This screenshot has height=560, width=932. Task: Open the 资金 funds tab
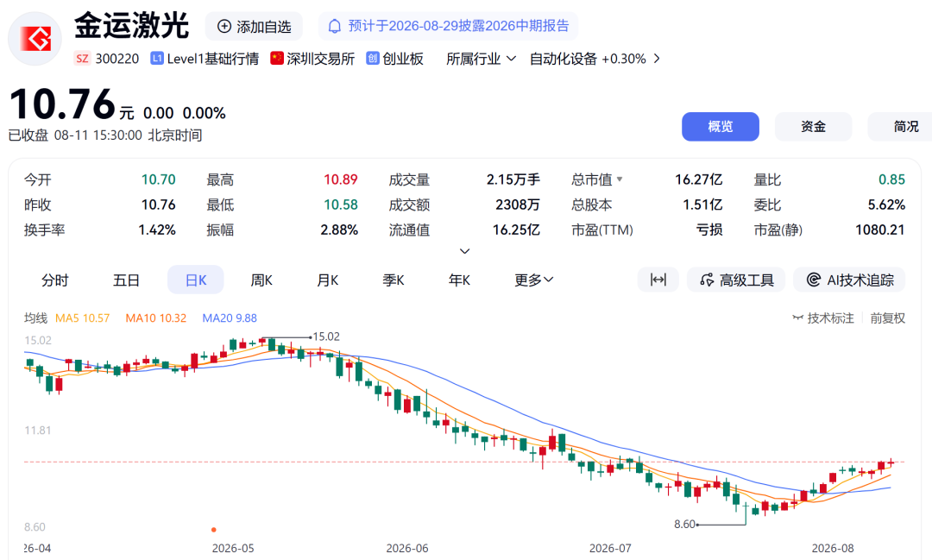tap(813, 127)
